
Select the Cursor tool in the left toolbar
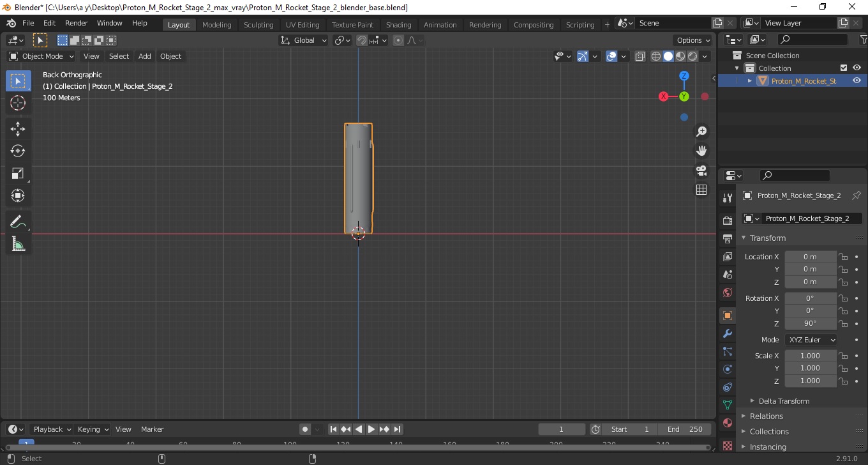18,103
